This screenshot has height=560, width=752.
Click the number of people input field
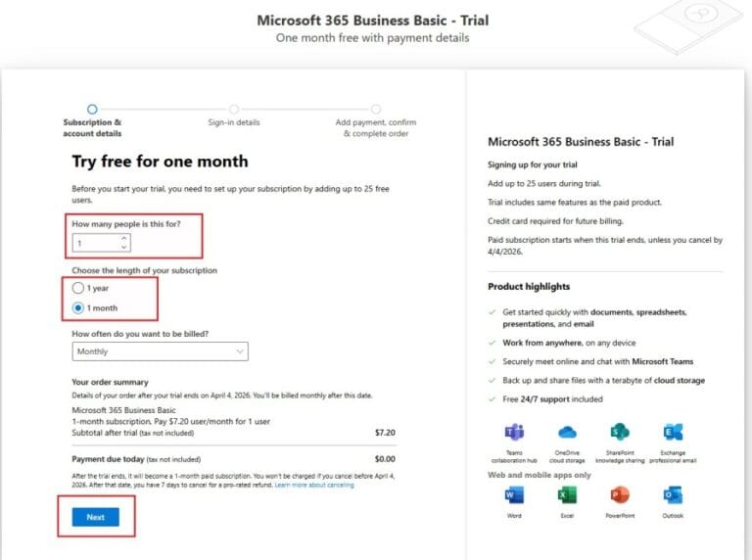point(101,243)
